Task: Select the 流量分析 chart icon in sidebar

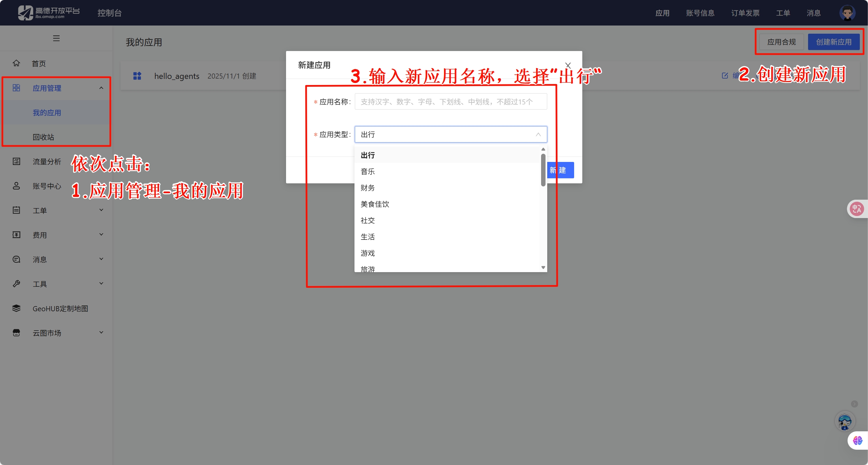Action: point(16,162)
